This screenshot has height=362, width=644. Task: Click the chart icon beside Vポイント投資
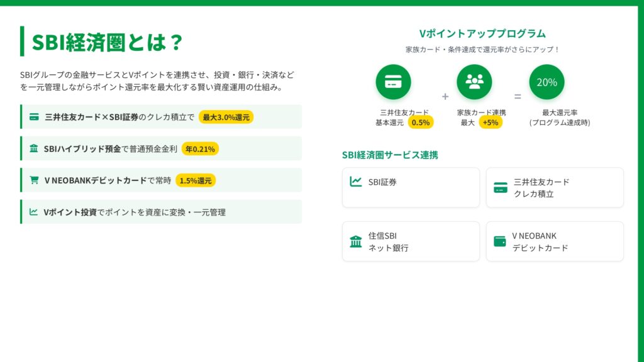point(34,212)
